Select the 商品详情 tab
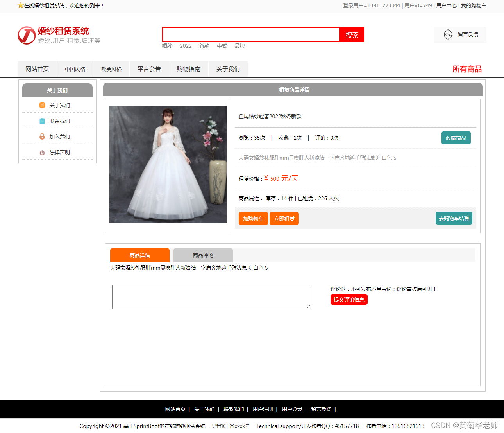This screenshot has width=504, height=433. (x=139, y=255)
